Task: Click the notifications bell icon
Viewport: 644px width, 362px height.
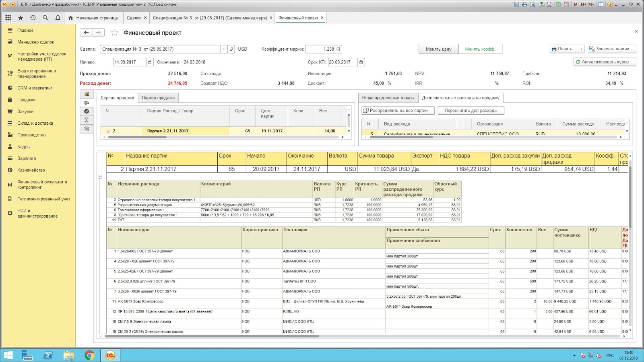Action: tap(58, 18)
